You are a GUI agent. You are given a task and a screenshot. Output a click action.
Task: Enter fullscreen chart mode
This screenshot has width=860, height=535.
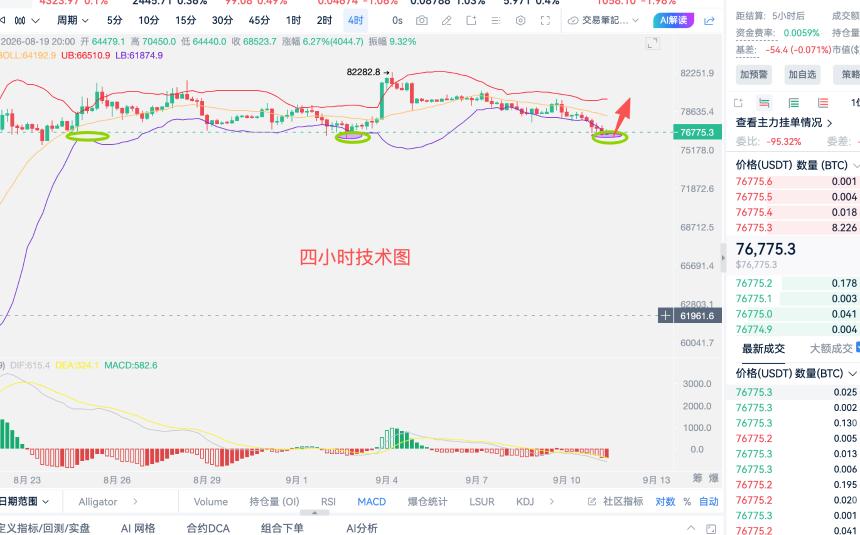545,20
